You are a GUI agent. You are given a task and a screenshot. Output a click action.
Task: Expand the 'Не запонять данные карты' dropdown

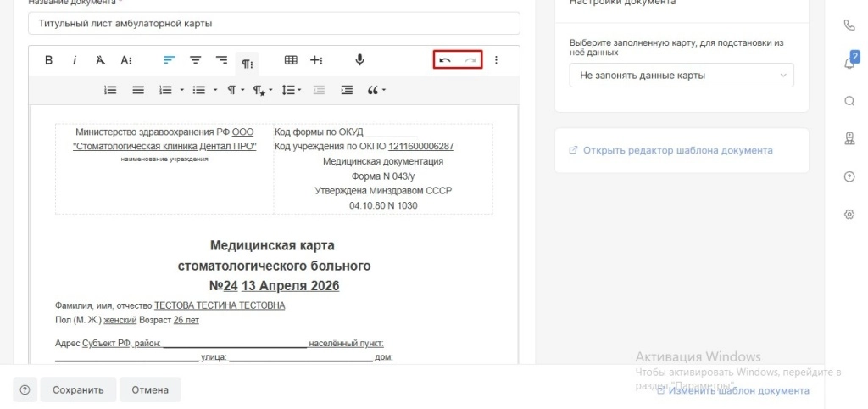[682, 76]
